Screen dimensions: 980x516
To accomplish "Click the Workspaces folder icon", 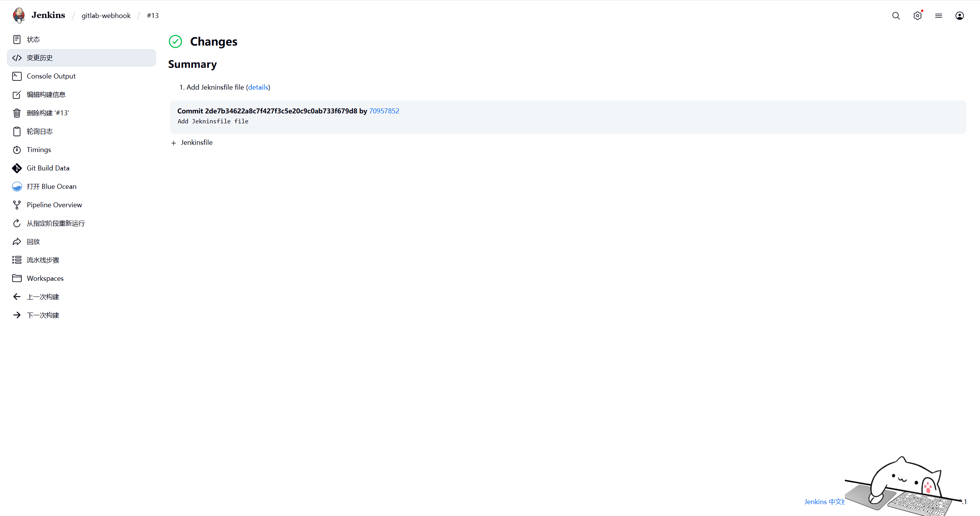I will tap(17, 278).
